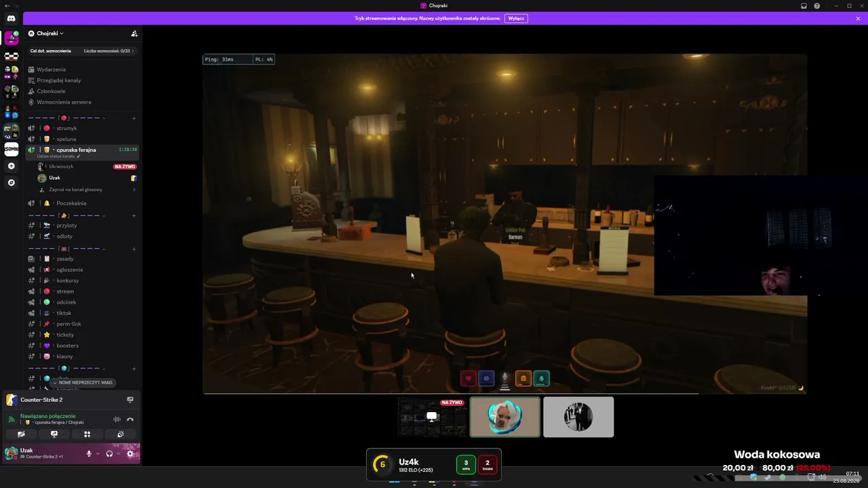The height and width of the screenshot is (488, 868).
Task: Share the Counter-Strike 2 screen
Action: point(130,400)
